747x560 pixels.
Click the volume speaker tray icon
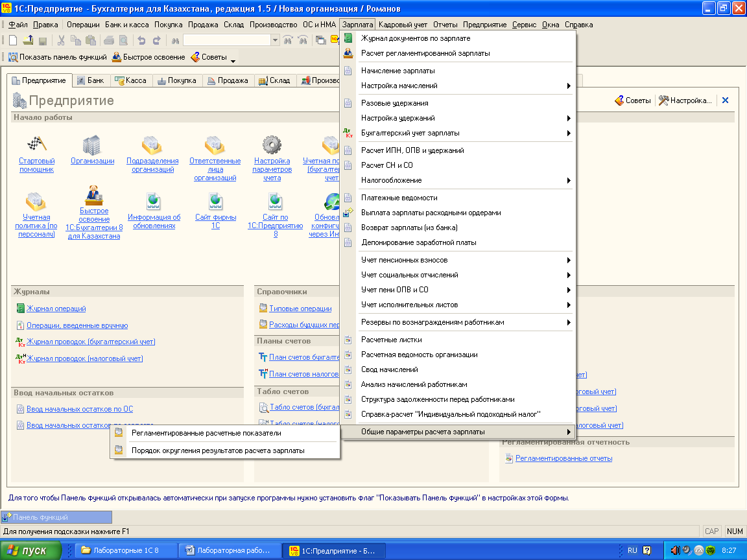click(675, 550)
